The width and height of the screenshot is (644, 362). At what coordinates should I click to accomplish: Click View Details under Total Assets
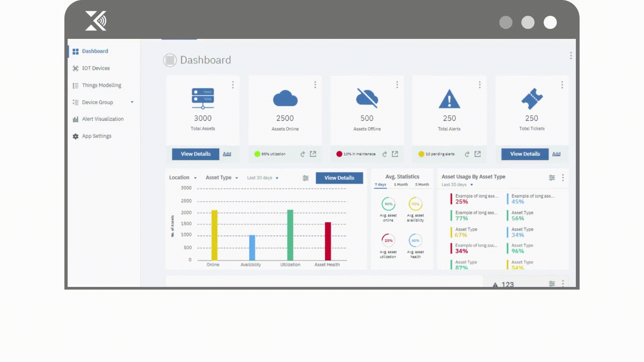click(x=196, y=154)
